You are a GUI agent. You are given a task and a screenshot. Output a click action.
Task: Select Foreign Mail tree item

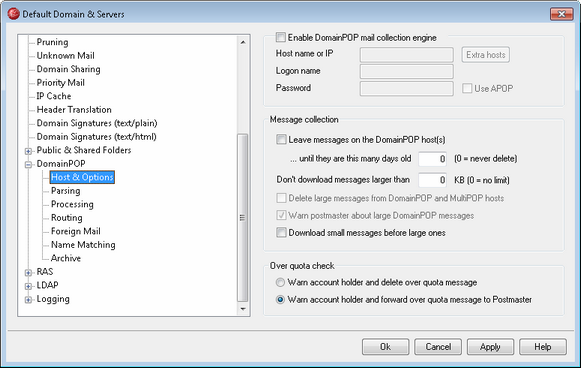pos(76,231)
